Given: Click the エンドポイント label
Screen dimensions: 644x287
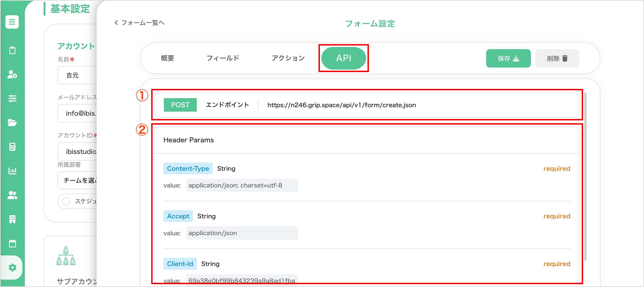Looking at the screenshot, I should click(x=227, y=105).
